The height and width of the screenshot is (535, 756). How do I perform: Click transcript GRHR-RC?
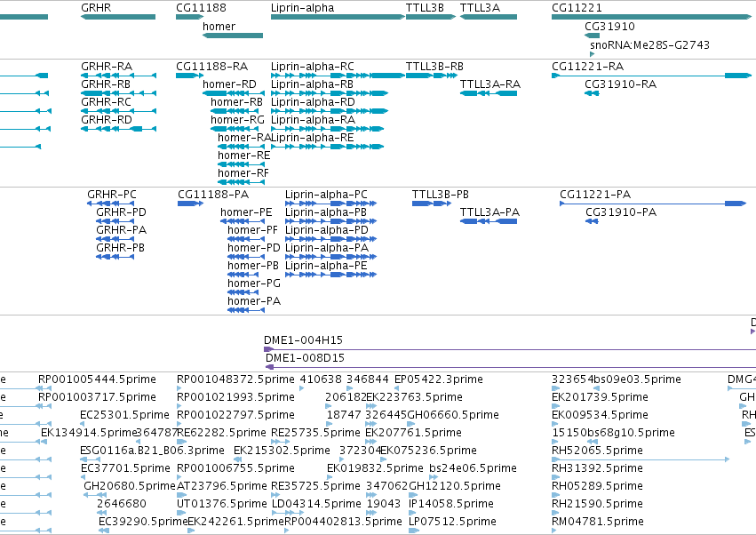(x=118, y=111)
